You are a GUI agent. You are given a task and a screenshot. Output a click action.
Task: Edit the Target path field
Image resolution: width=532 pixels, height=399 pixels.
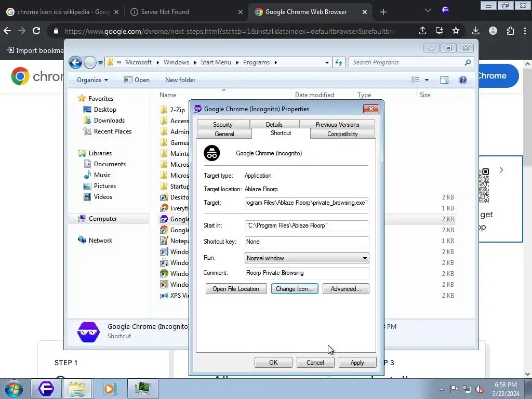[x=307, y=203]
